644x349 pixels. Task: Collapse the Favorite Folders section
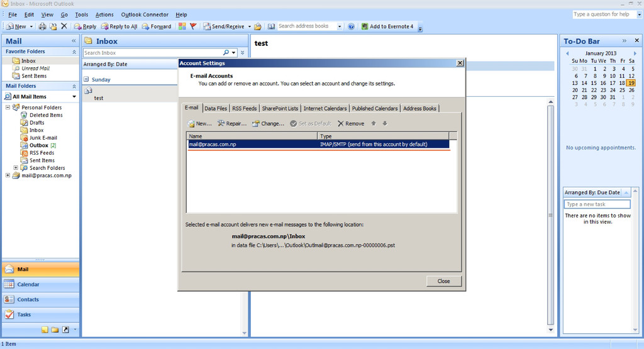click(74, 52)
